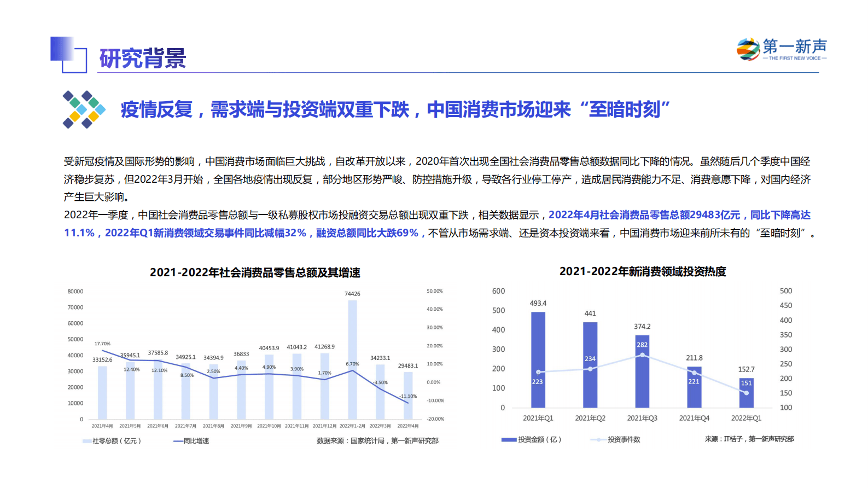
Task: Click the 450 right axis value
Action: pos(786,306)
